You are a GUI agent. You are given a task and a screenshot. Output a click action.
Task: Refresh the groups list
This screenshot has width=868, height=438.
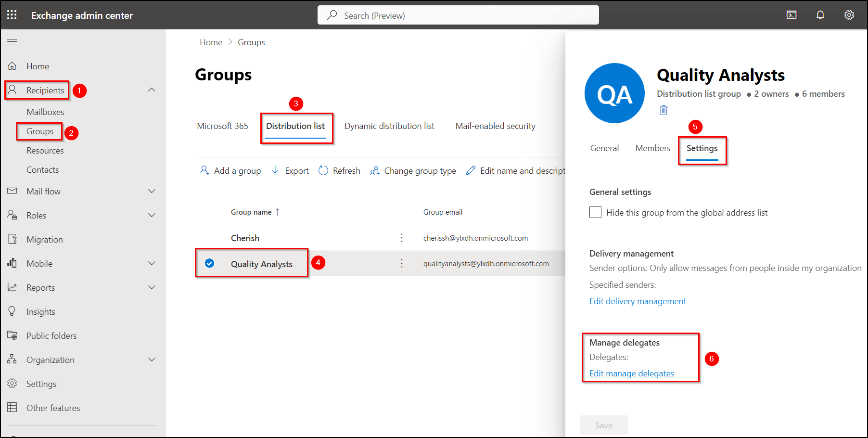(x=339, y=170)
